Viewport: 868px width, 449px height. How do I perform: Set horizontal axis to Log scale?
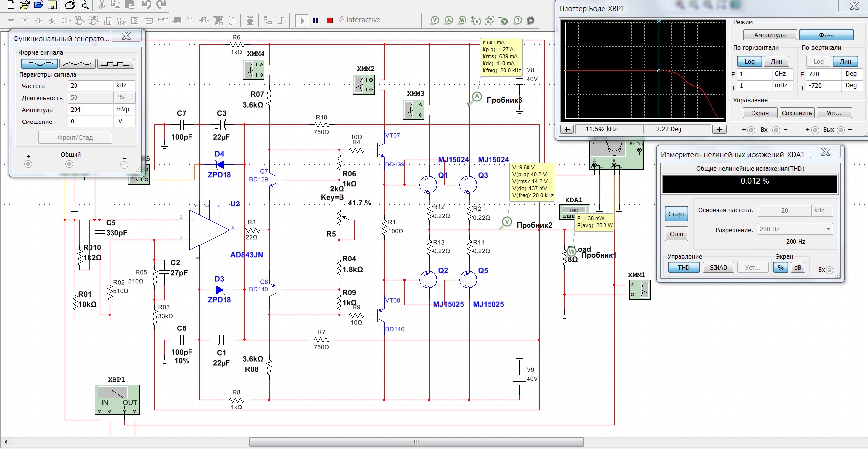pyautogui.click(x=750, y=61)
